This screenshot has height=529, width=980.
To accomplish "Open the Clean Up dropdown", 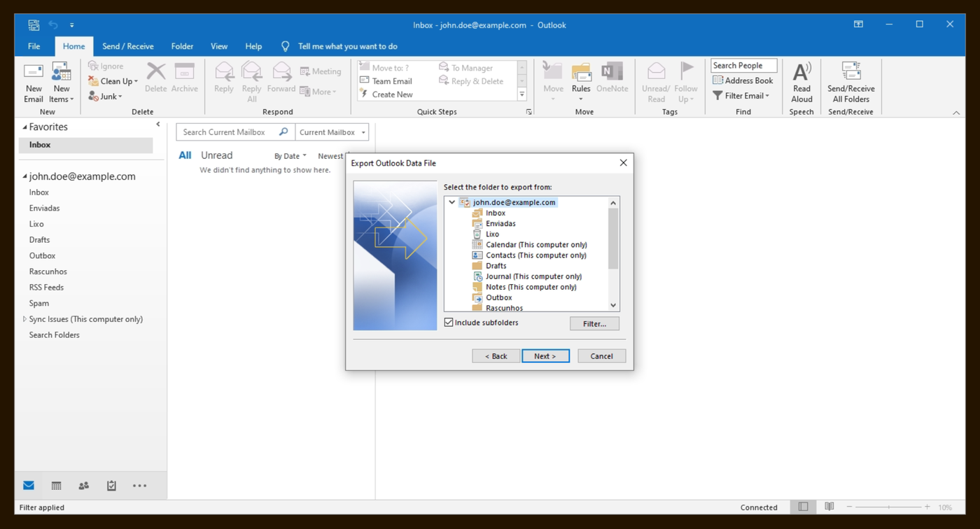I will coord(113,81).
